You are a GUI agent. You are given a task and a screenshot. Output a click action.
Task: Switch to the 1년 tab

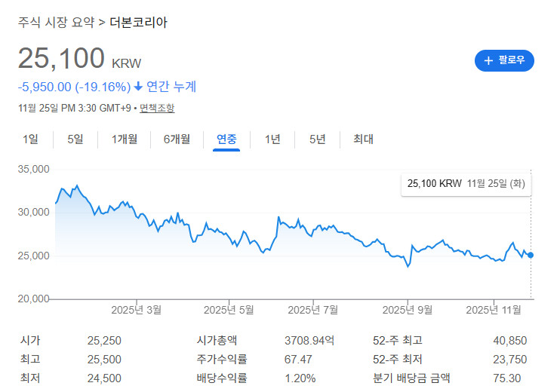pyautogui.click(x=272, y=139)
